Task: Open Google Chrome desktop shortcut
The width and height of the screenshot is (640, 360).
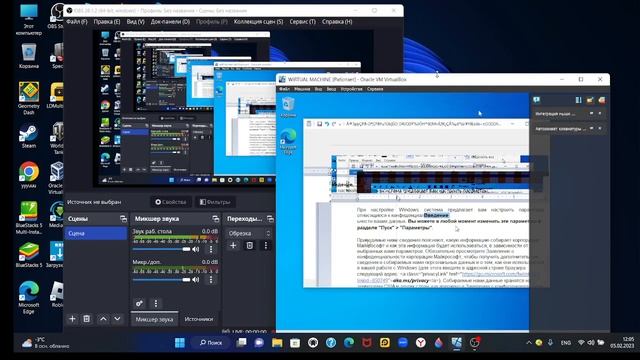Action: 29,175
